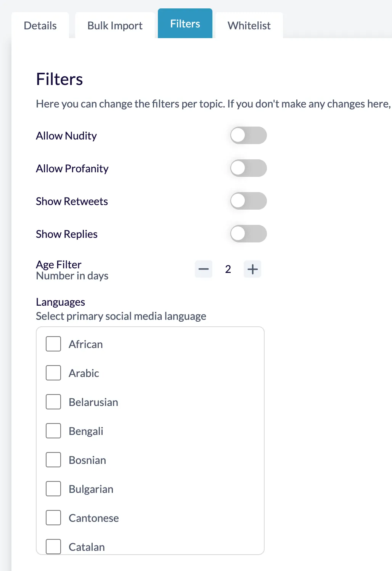Check the Bengali language option
Image resolution: width=392 pixels, height=571 pixels.
pyautogui.click(x=53, y=431)
